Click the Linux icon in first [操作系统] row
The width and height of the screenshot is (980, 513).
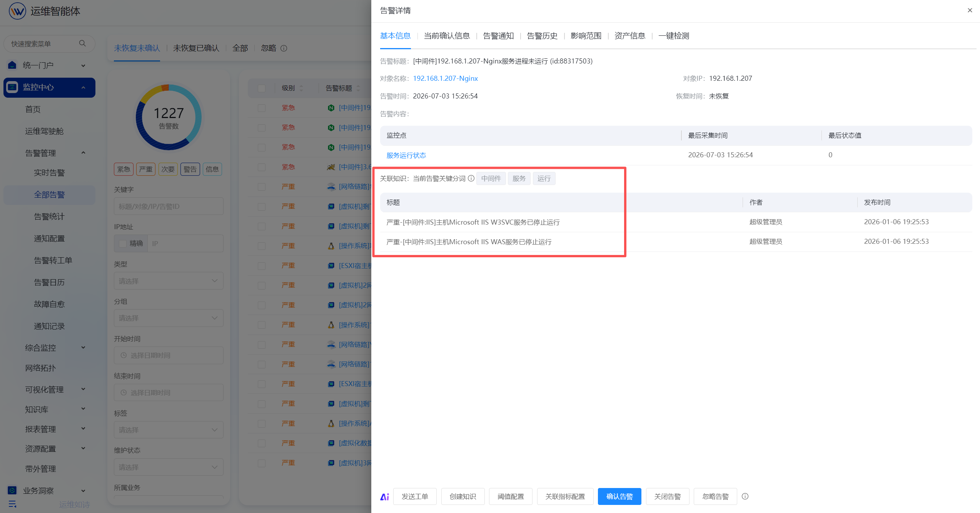[x=331, y=246]
